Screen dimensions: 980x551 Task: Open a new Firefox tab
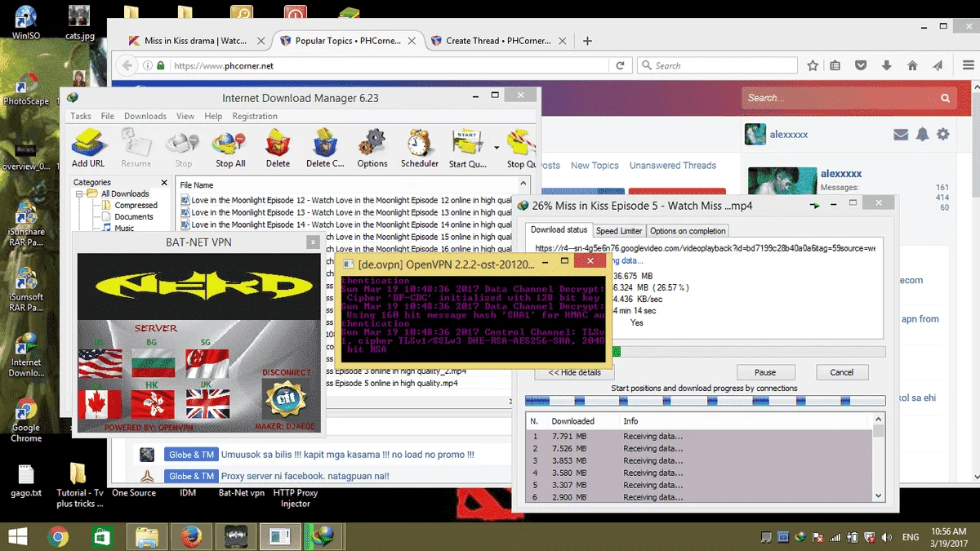(x=587, y=41)
